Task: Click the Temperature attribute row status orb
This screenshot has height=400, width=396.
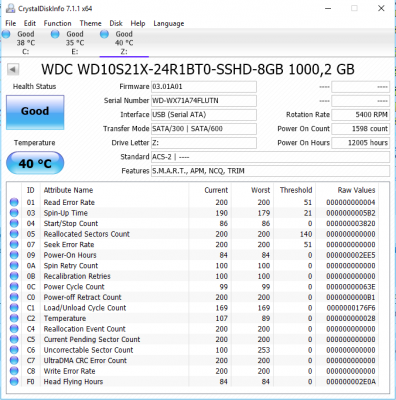Action: (14, 318)
